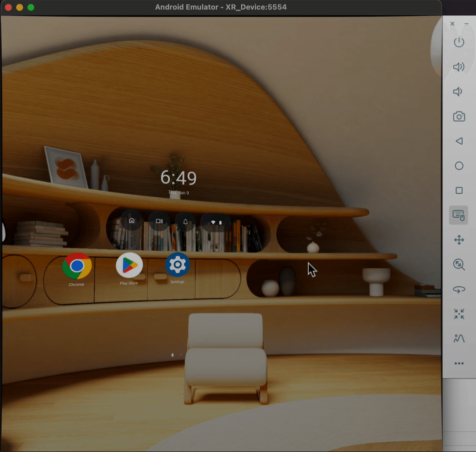Switch the environment with the landscape icon
Viewport: 476px width, 452px height.
click(x=459, y=338)
